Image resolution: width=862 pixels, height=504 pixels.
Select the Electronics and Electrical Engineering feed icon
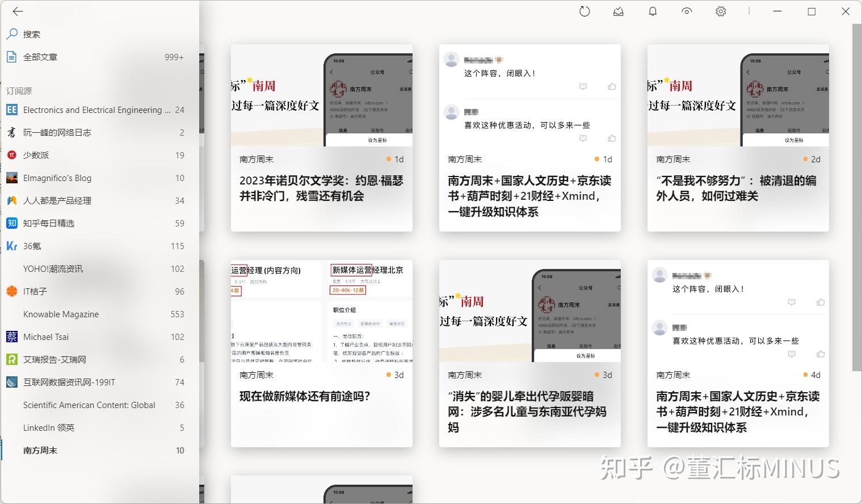pyautogui.click(x=12, y=110)
